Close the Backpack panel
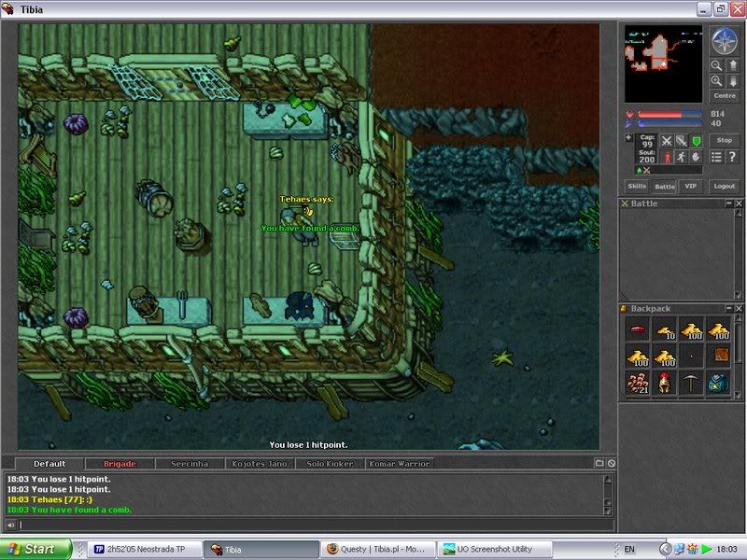Image resolution: width=747 pixels, height=560 pixels. point(739,309)
